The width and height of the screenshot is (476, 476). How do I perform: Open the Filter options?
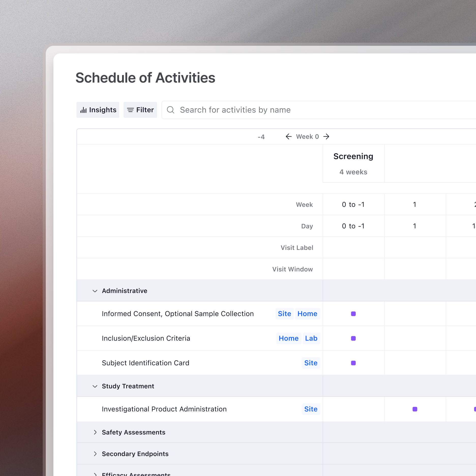click(140, 110)
